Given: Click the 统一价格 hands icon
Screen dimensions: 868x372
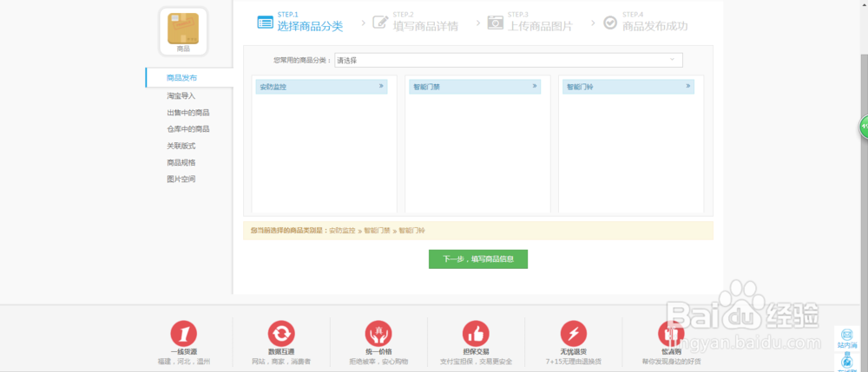Looking at the screenshot, I should 378,334.
